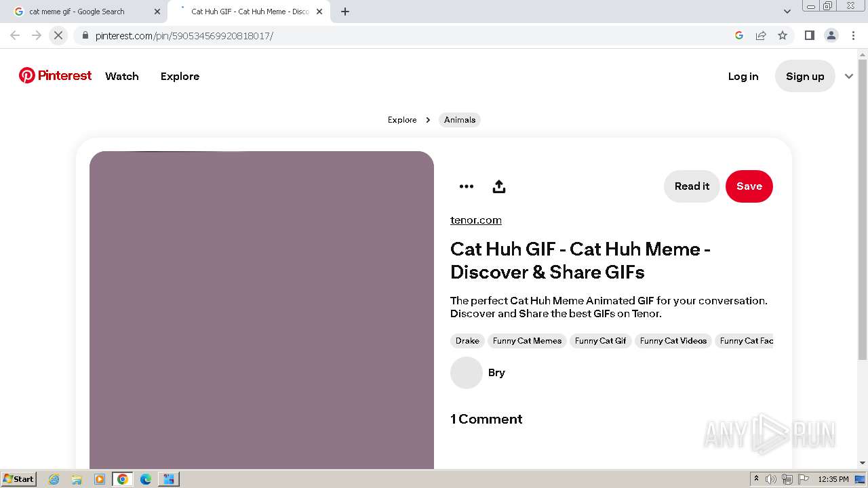Select the Funny Cat Gif tag
The width and height of the screenshot is (868, 488).
[601, 341]
